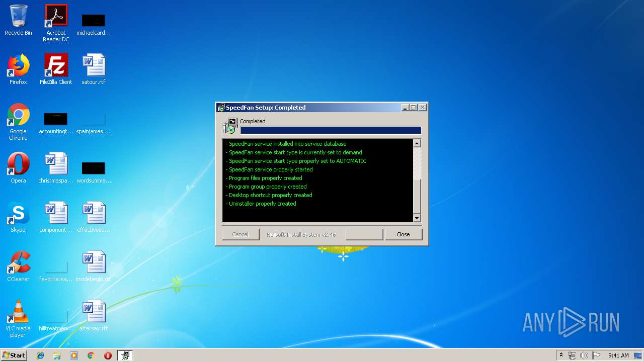Open the Start menu
Screen dimensions: 644x362
point(14,355)
